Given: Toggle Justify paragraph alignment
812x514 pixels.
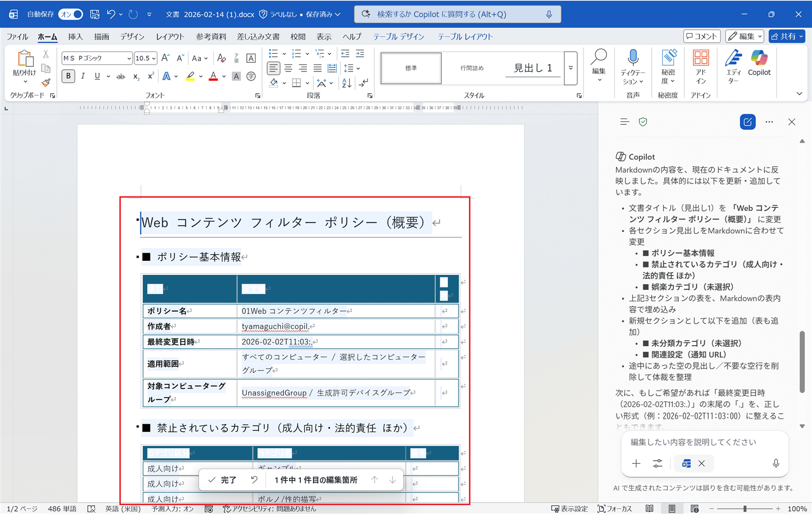Looking at the screenshot, I should click(x=318, y=68).
